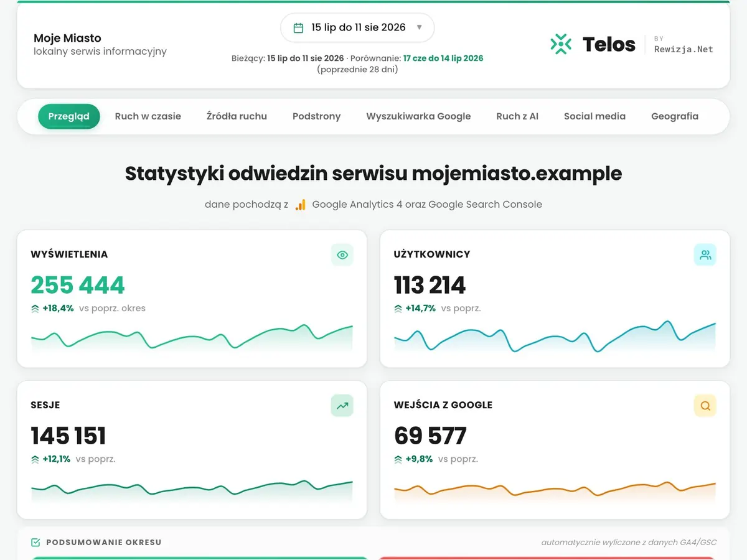
Task: Click comparison period 17 cze do 14 lip 2026
Action: tap(443, 58)
